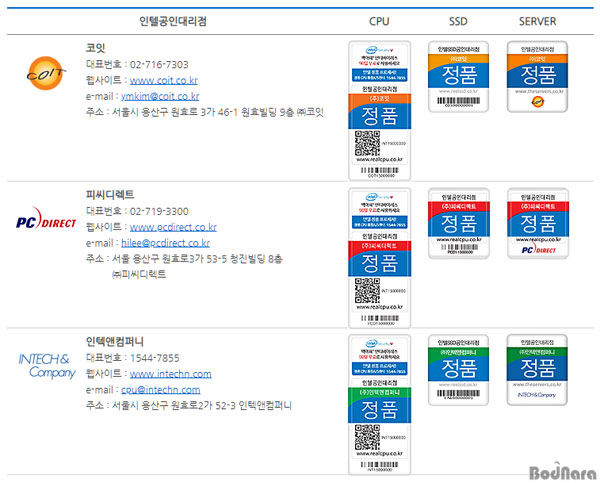Click Coit SSD 정품 sticker image

point(458,77)
